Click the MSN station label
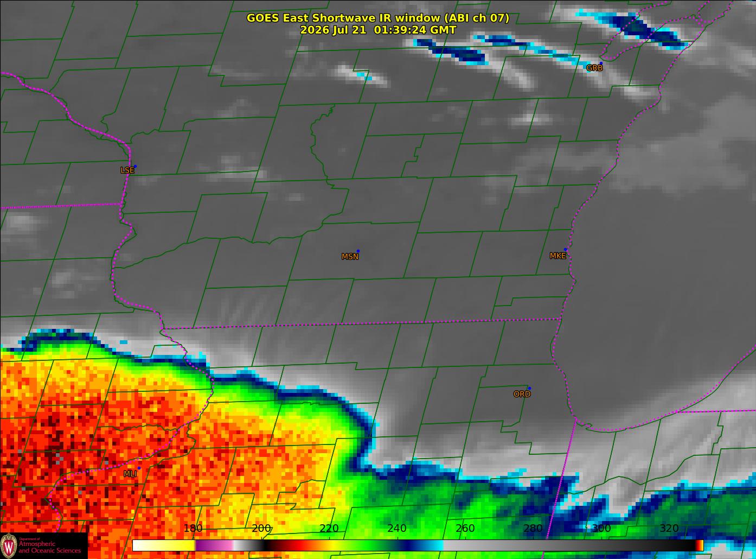 coord(350,257)
